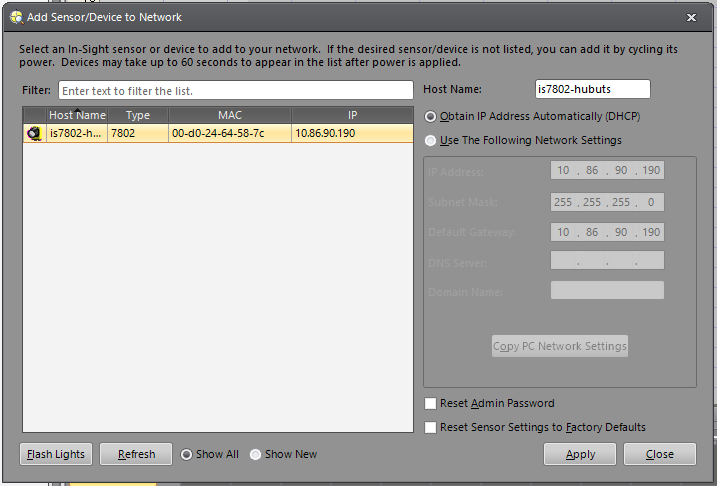Select the is7802-h... host name cell

point(77,134)
